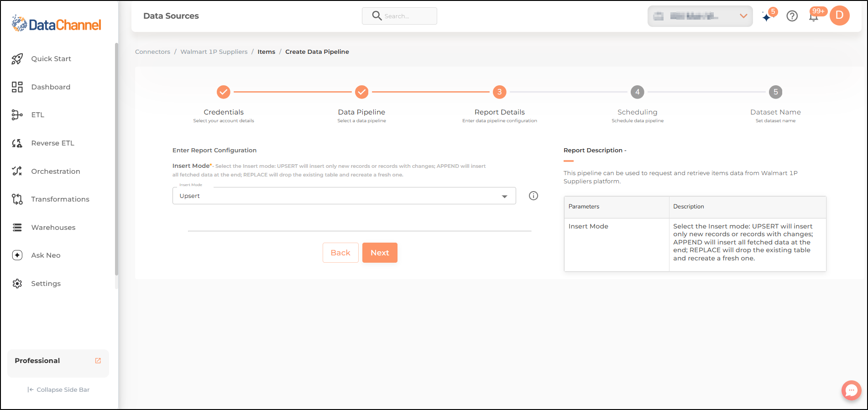
Task: Open Dashboard menu item
Action: click(x=51, y=87)
